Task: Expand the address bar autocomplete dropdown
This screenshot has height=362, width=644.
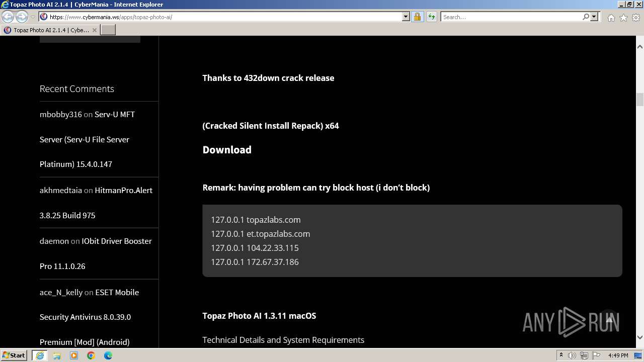Action: click(x=406, y=17)
